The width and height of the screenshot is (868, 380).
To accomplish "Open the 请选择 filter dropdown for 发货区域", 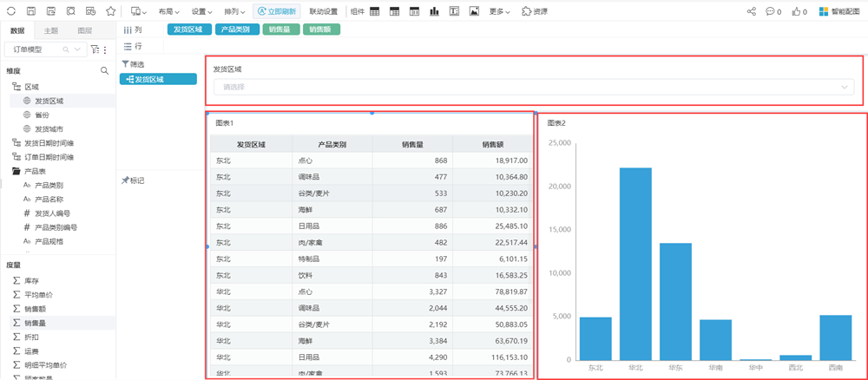I will click(534, 87).
